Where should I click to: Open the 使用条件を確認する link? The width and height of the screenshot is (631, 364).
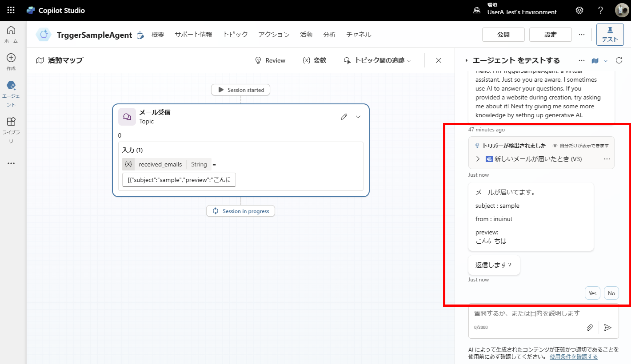[x=573, y=356]
